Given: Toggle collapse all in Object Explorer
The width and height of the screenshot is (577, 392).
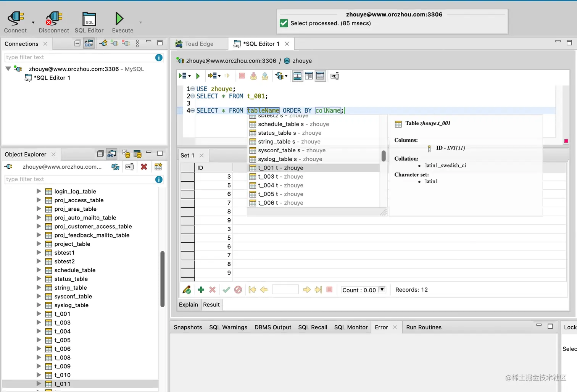Looking at the screenshot, I should pos(100,154).
